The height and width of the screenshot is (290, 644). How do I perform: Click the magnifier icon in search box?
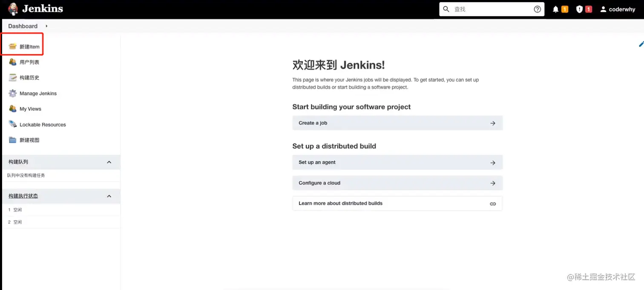[x=446, y=9]
